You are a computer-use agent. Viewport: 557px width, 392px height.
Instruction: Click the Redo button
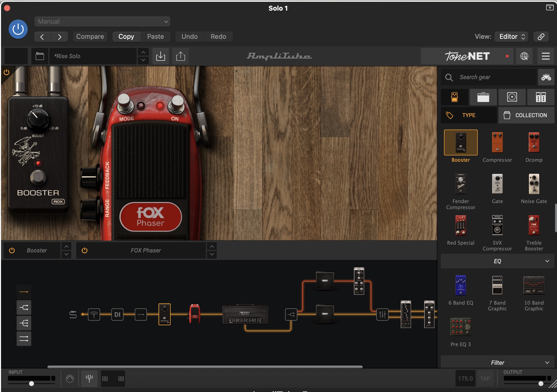pyautogui.click(x=218, y=37)
